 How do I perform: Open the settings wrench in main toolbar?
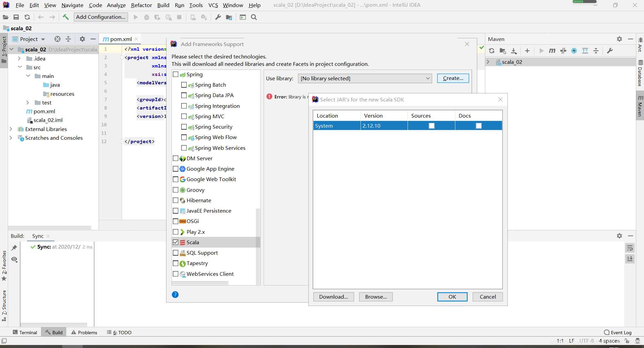pyautogui.click(x=218, y=17)
